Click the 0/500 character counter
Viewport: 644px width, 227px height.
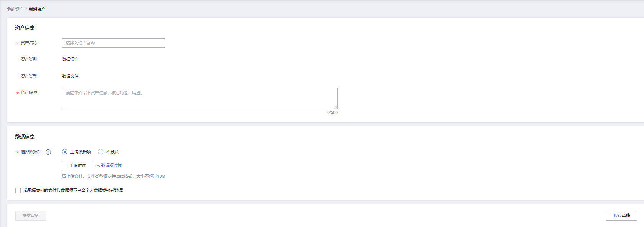(332, 113)
